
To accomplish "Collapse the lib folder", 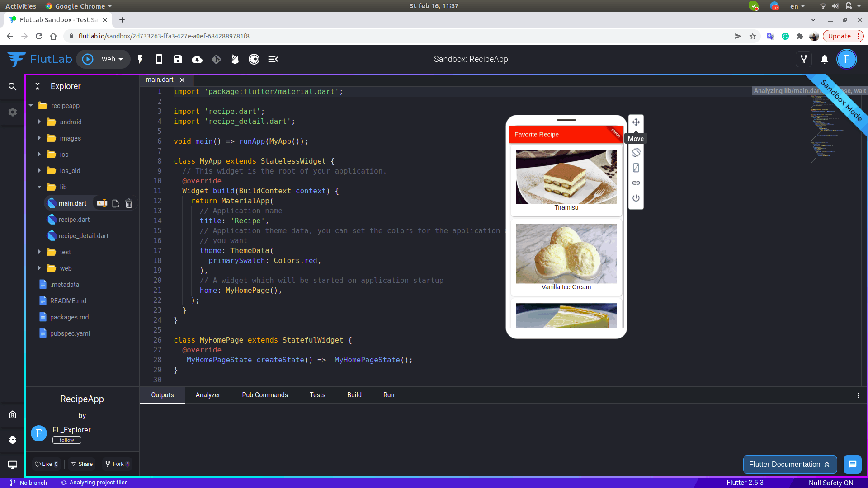I will pyautogui.click(x=39, y=187).
